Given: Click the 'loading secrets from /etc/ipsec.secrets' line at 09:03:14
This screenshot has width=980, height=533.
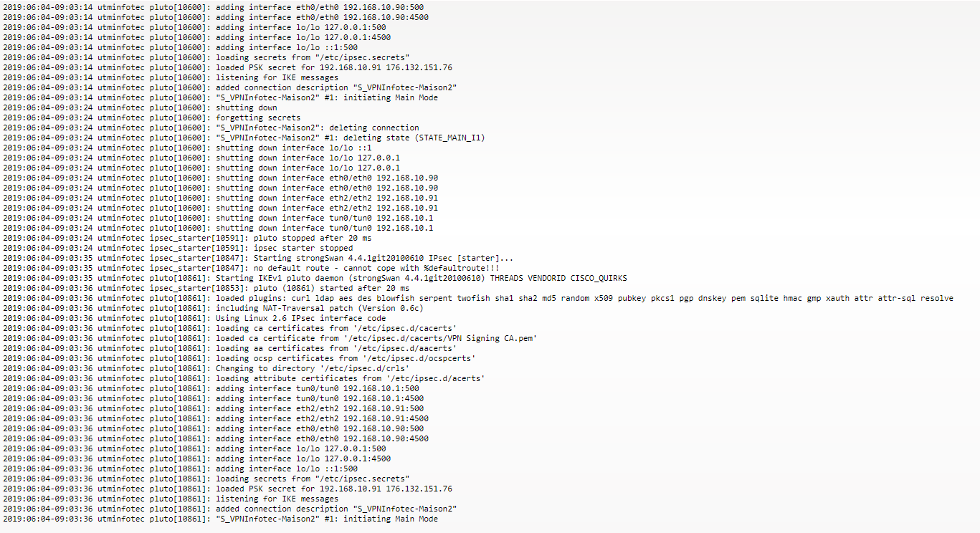Looking at the screenshot, I should 206,57.
